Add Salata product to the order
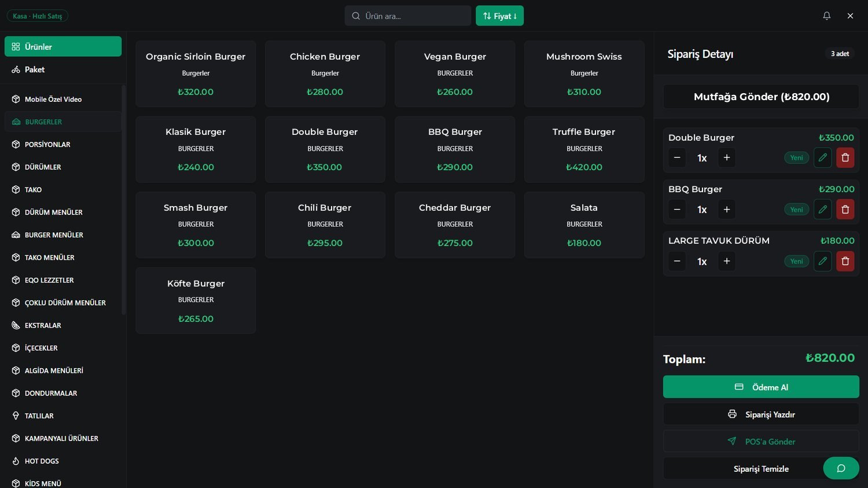 click(x=584, y=225)
